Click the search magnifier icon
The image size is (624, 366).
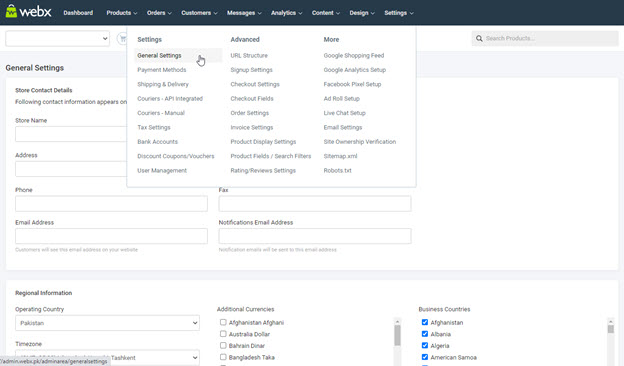tap(479, 39)
